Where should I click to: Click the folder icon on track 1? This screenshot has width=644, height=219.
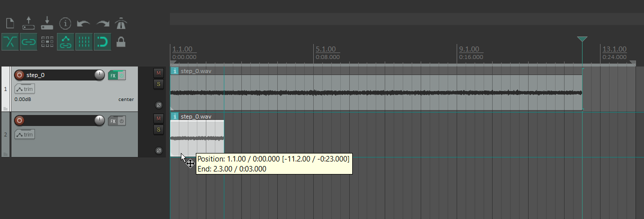tap(5, 108)
